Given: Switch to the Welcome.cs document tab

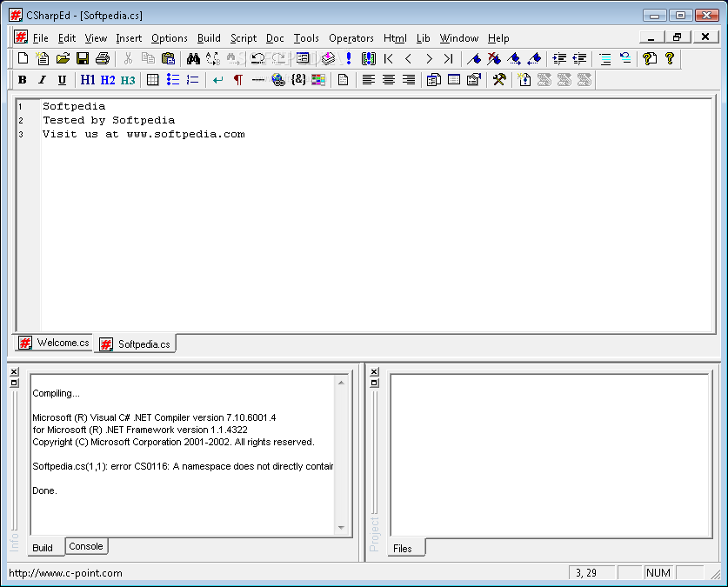Looking at the screenshot, I should tap(53, 343).
